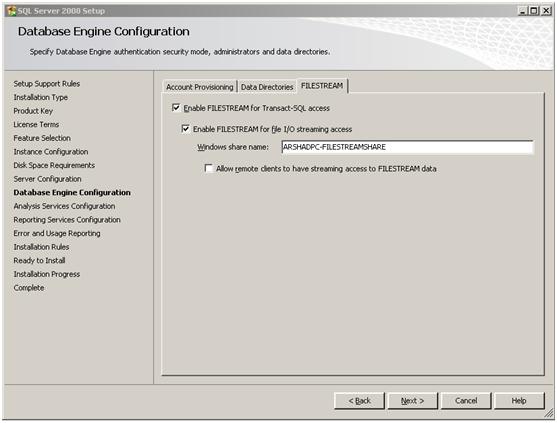
Task: Select the FILESTREAM tab
Action: click(x=322, y=86)
